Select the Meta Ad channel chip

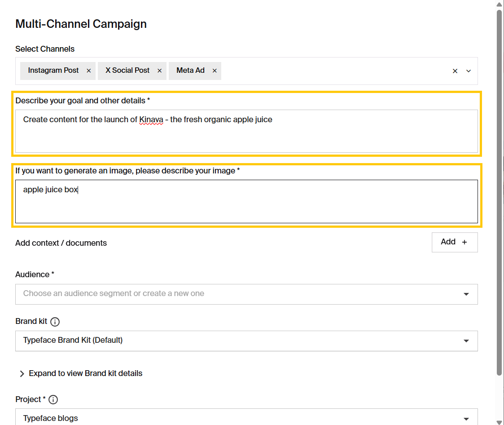tap(191, 71)
